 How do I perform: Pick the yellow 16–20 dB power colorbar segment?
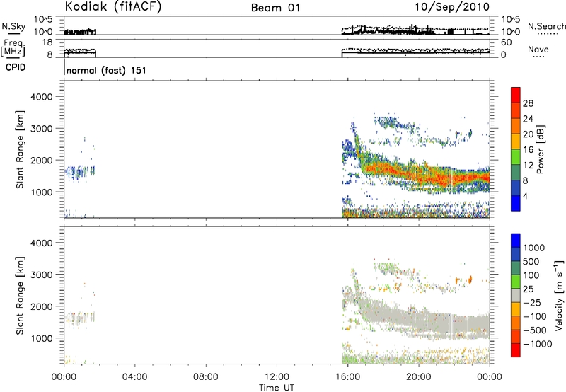click(516, 142)
